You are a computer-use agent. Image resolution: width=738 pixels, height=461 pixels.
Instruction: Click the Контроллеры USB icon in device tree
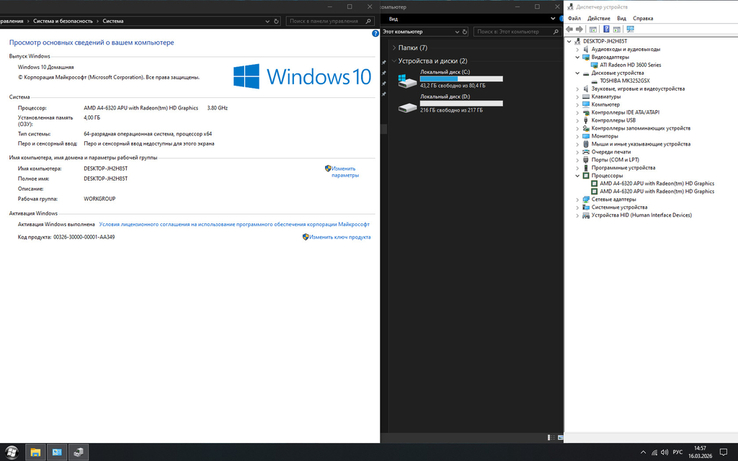pyautogui.click(x=586, y=120)
